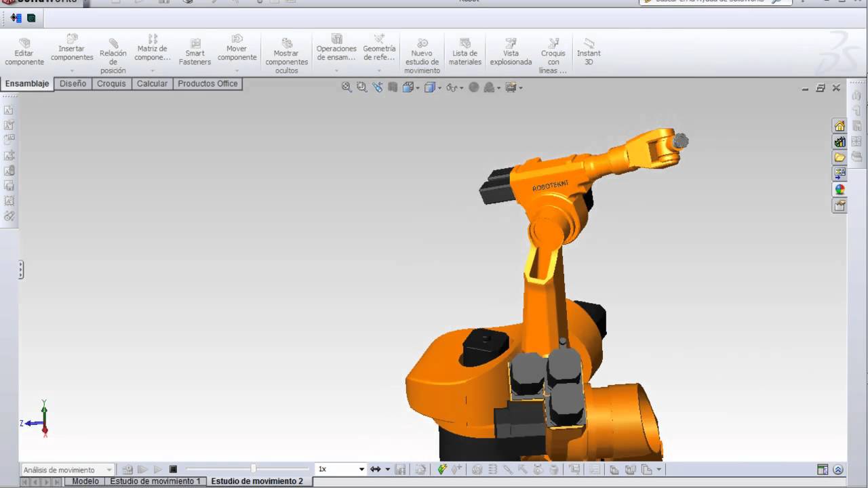Open the SolidWorks Resources home icon
The height and width of the screenshot is (488, 868).
point(840,126)
